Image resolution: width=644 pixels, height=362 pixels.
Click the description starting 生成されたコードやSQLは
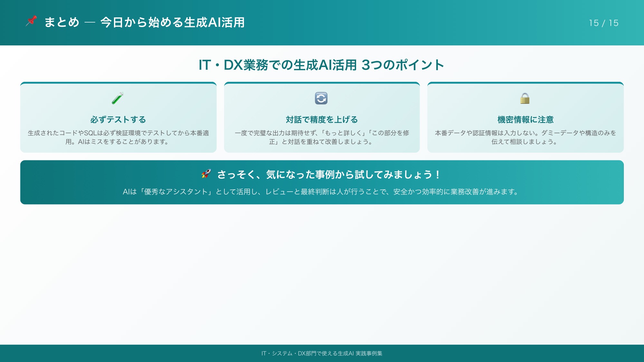pyautogui.click(x=118, y=137)
